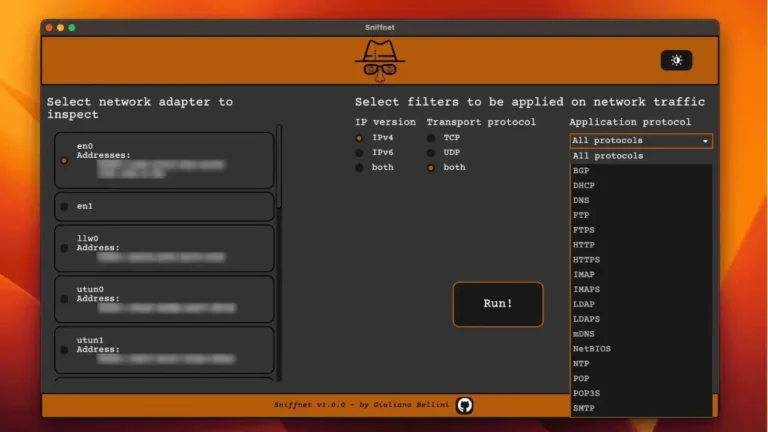Pick SMTP from the protocol list
Image resolution: width=768 pixels, height=432 pixels.
click(641, 408)
